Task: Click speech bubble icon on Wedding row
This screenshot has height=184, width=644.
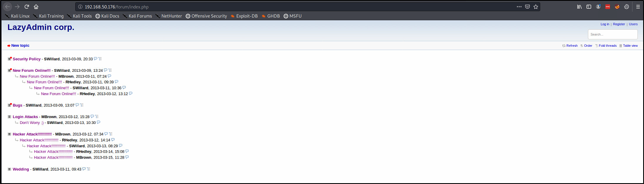Action: click(84, 169)
